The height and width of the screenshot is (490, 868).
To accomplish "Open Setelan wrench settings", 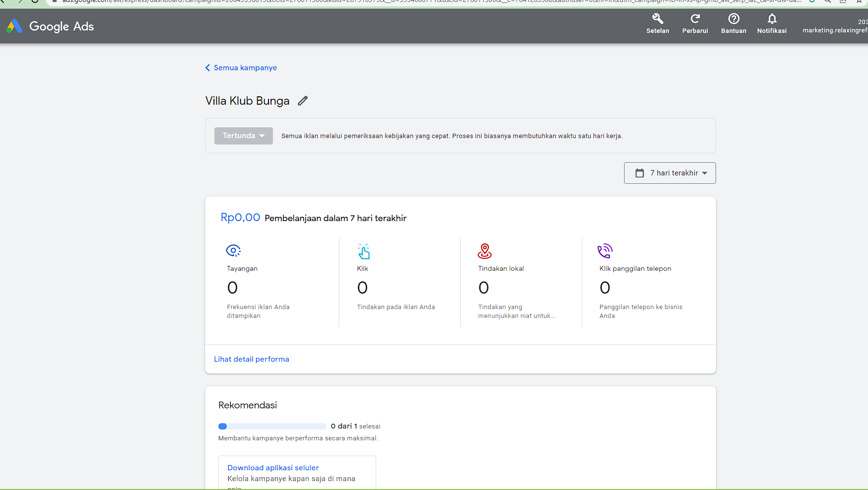I will pyautogui.click(x=658, y=24).
